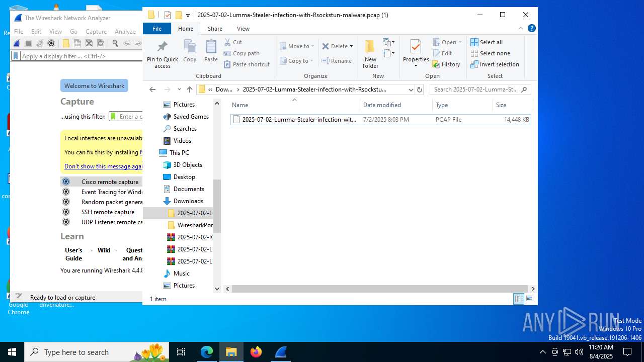Click Explorer back navigation arrow
This screenshot has width=644, height=362.
click(152, 89)
